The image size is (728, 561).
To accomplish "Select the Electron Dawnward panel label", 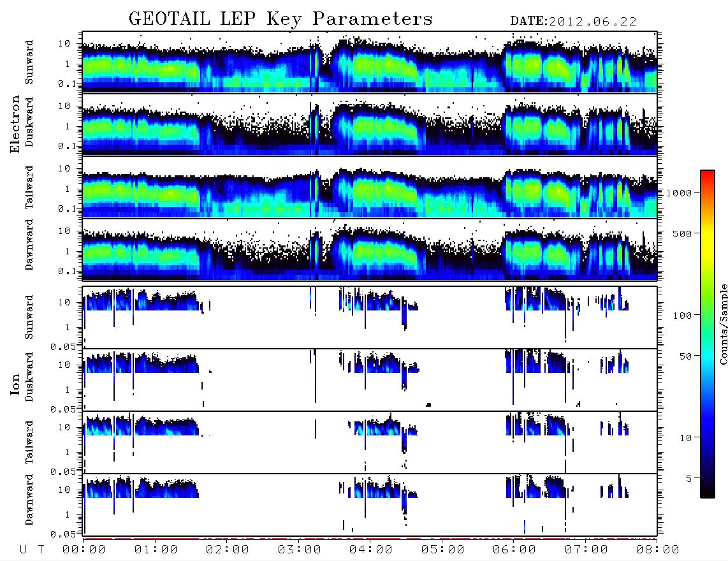I will point(29,245).
